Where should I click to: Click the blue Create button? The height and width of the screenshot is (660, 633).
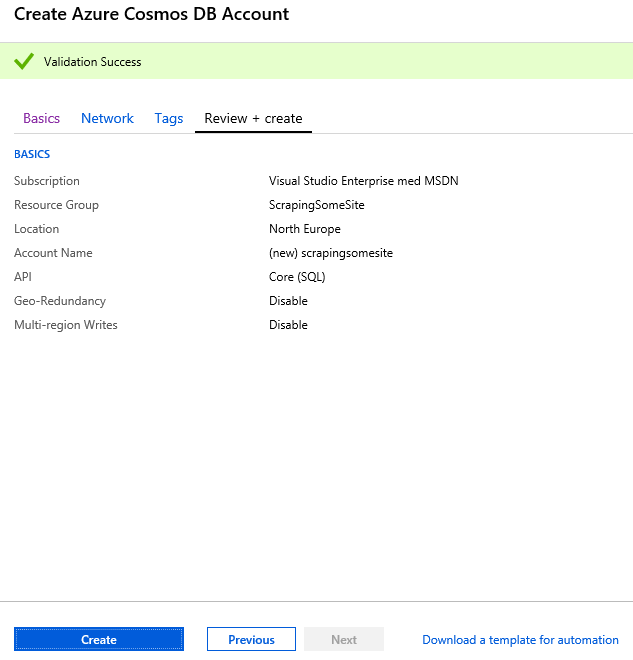99,639
